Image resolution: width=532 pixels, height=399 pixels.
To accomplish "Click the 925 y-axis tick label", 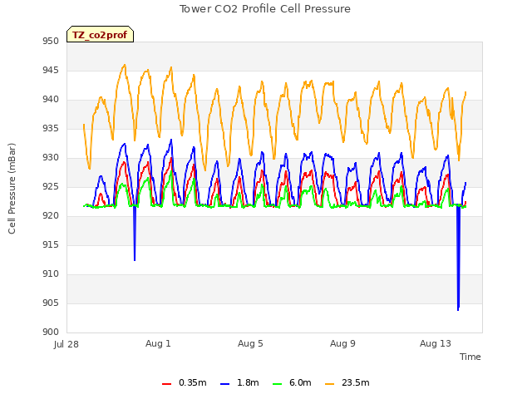I will coord(51,187).
